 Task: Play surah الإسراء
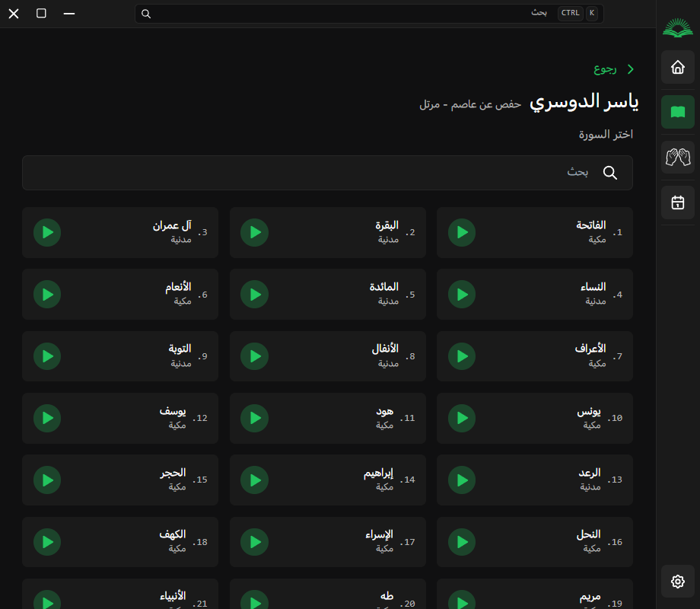coord(254,542)
